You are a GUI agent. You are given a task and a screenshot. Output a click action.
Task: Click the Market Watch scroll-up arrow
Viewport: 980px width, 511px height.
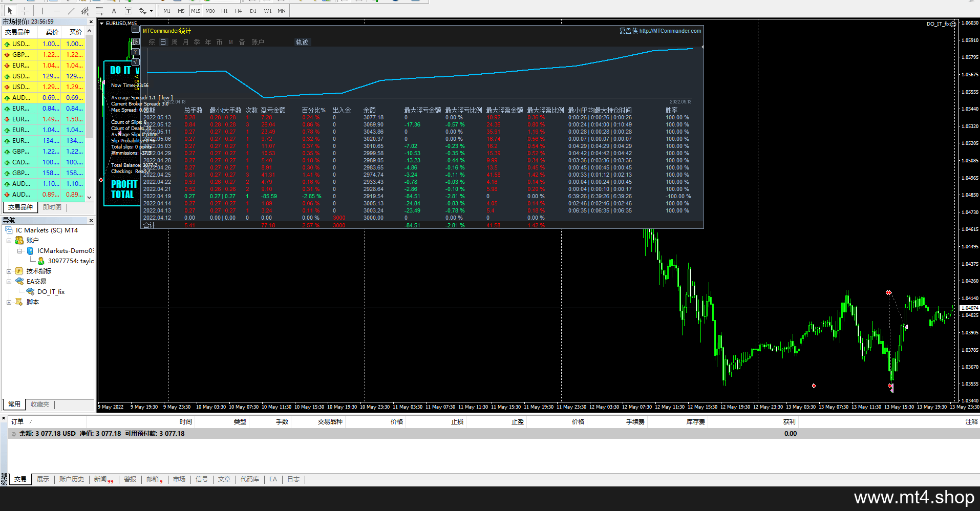click(90, 31)
